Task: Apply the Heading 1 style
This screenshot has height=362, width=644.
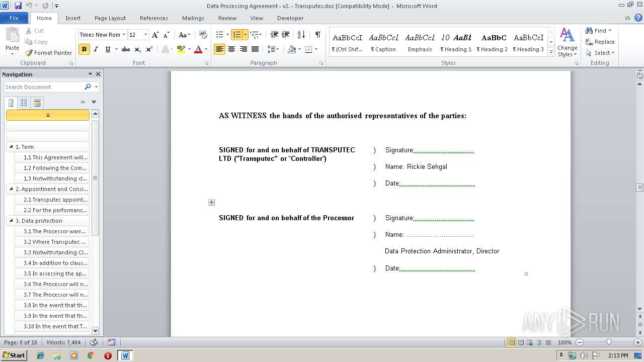Action: point(456,42)
